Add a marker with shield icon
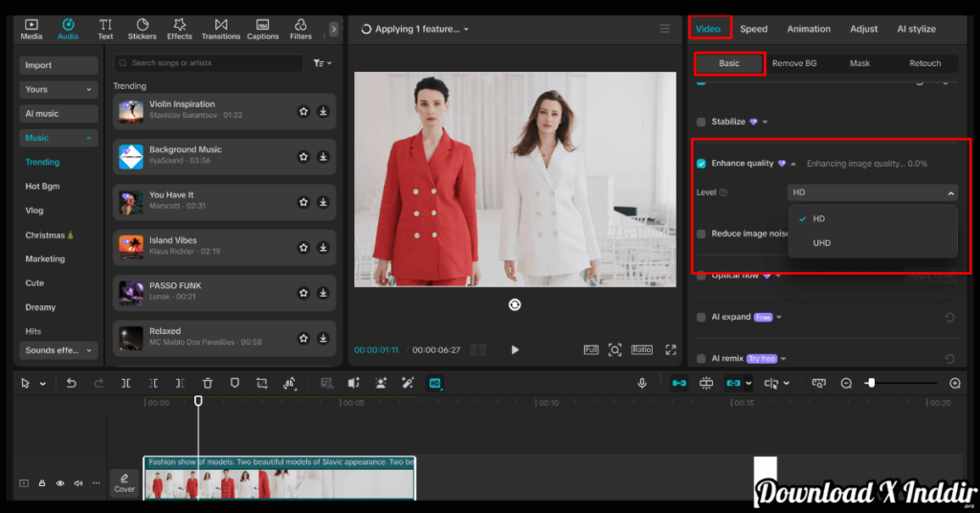 [234, 383]
